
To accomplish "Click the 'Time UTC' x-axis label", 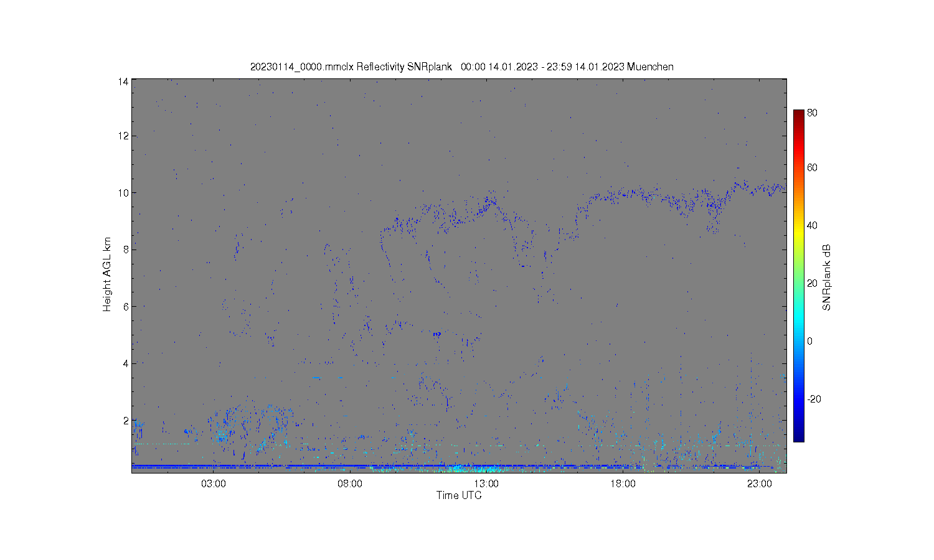I will [x=459, y=495].
